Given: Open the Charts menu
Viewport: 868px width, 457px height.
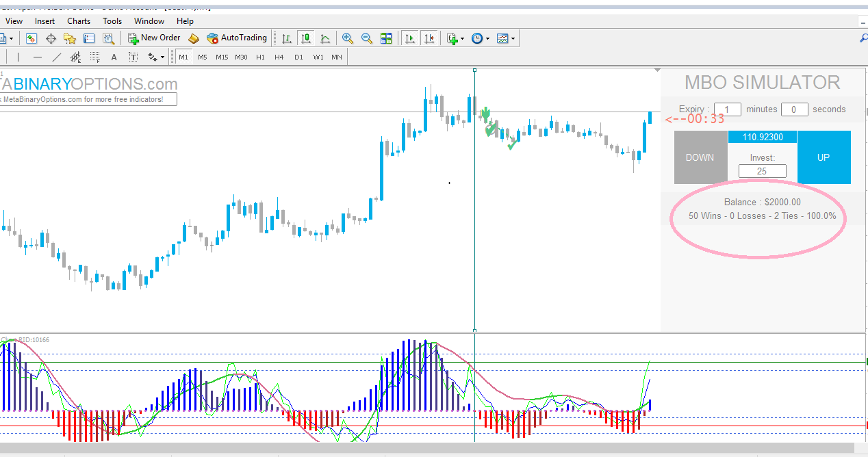Looking at the screenshot, I should (x=79, y=21).
